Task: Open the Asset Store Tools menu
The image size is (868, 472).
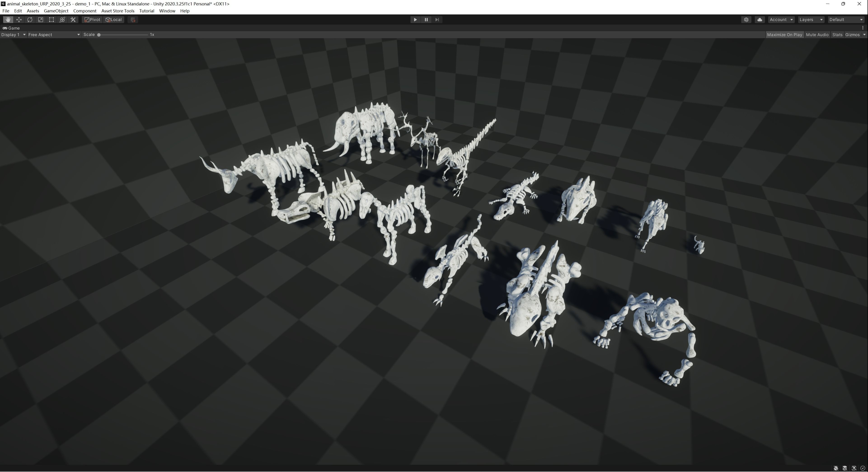Action: tap(118, 11)
